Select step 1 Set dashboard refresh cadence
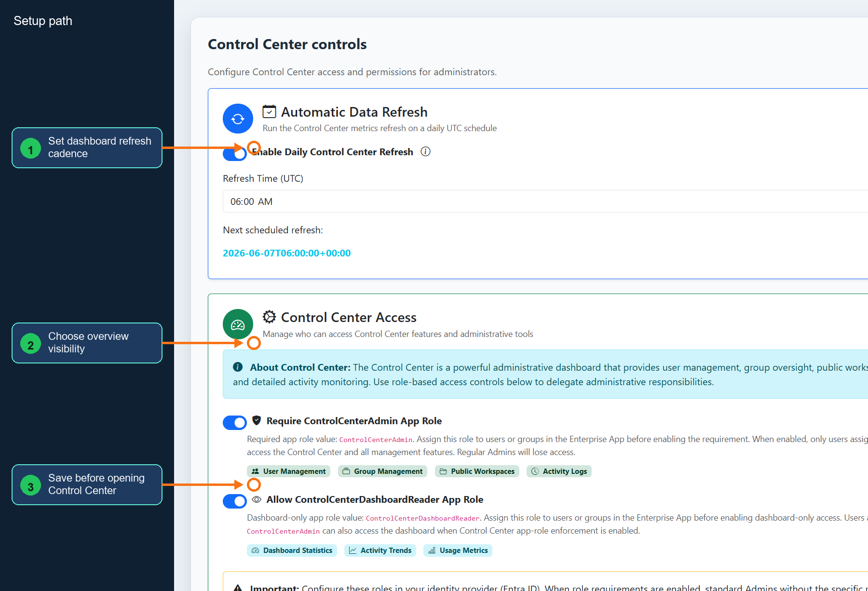The width and height of the screenshot is (868, 591). [87, 148]
